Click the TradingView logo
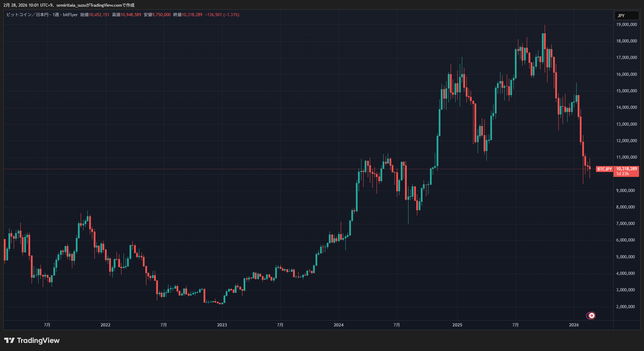 [32, 340]
